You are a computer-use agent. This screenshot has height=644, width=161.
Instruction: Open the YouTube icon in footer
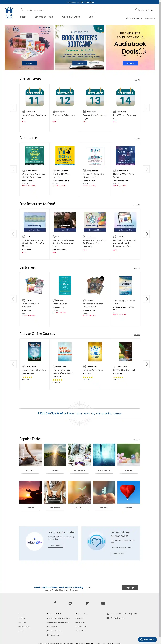[x=103, y=603]
